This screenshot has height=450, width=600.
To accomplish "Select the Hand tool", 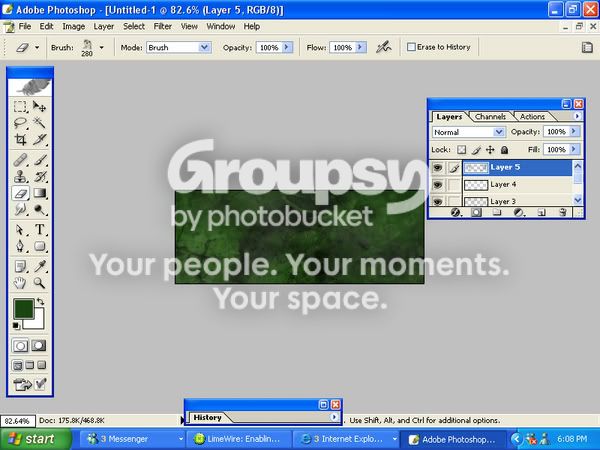I will tap(20, 283).
